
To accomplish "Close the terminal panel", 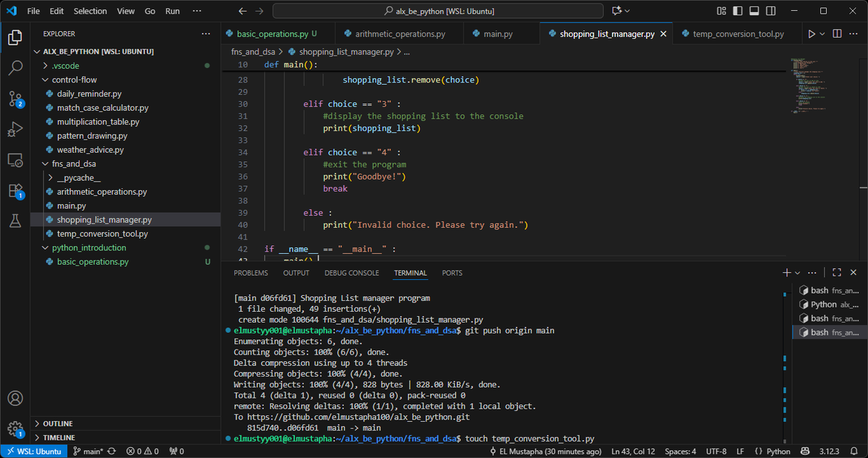I will click(854, 273).
